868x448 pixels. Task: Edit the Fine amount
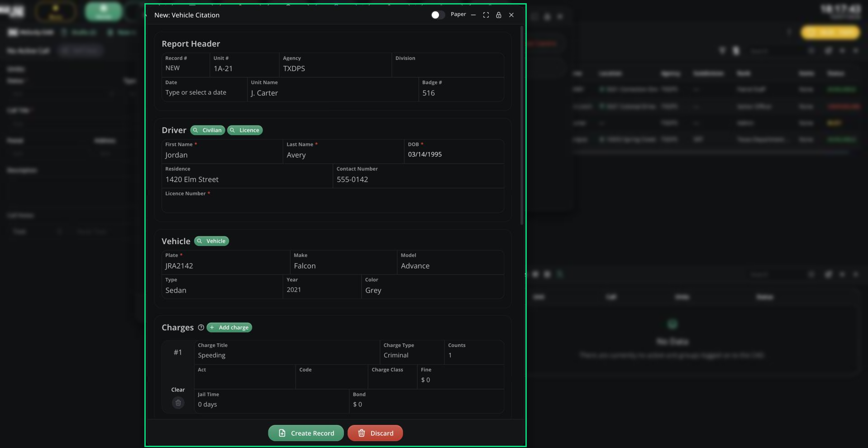point(461,377)
